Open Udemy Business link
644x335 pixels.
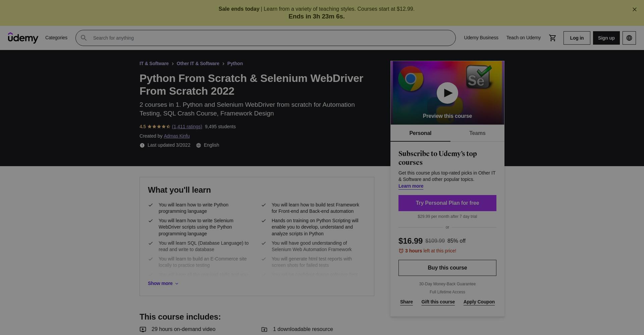481,38
